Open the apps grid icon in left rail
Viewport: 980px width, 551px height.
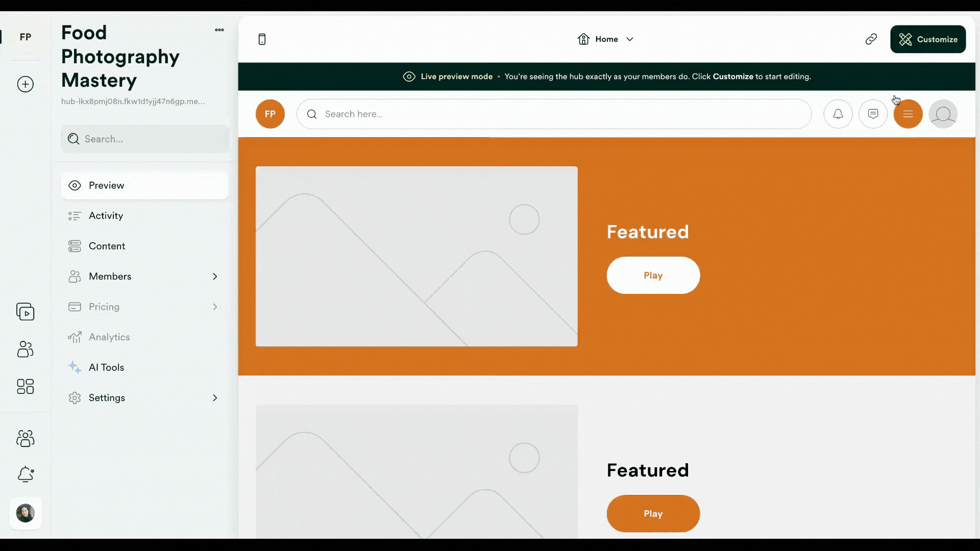click(x=25, y=386)
